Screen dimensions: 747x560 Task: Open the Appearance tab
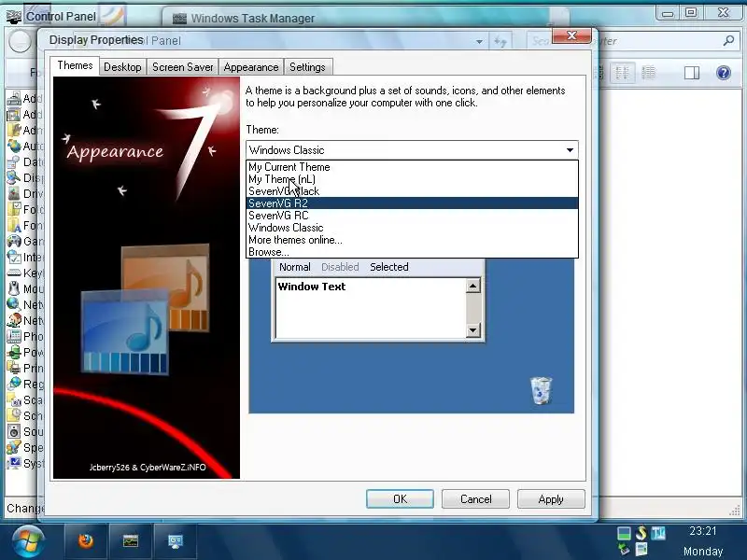[251, 67]
